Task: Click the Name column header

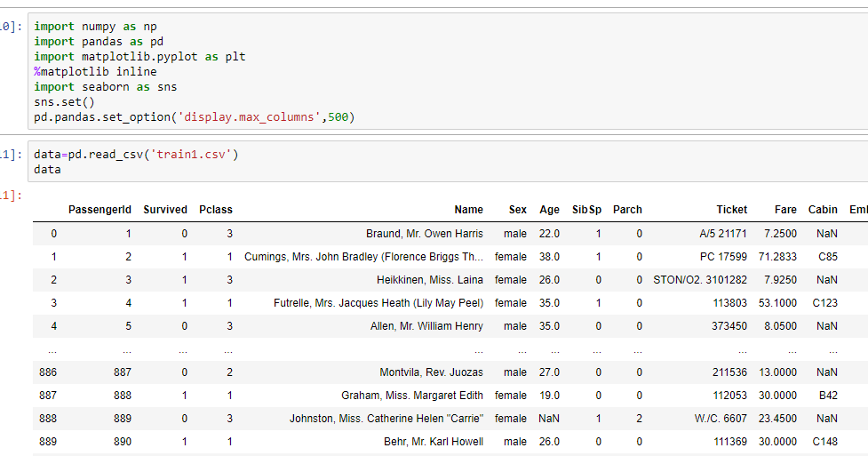Action: (468, 210)
